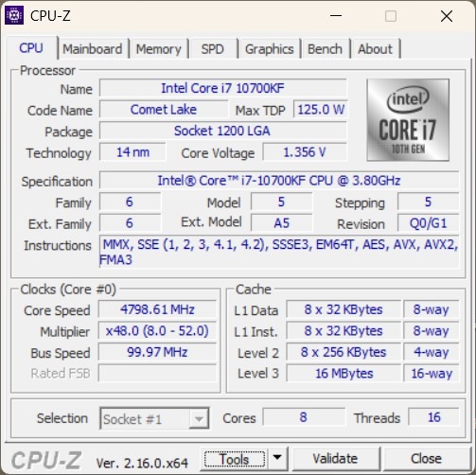This screenshot has width=476, height=475.
Task: Minimize the CPU-Z window
Action: (x=336, y=15)
